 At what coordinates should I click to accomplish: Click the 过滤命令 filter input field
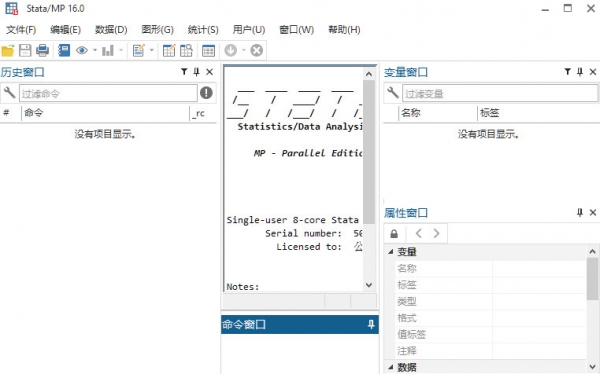[108, 93]
